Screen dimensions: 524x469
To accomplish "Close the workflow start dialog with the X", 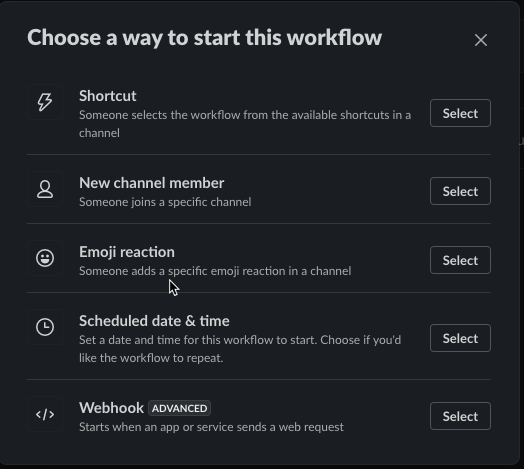I will [481, 40].
